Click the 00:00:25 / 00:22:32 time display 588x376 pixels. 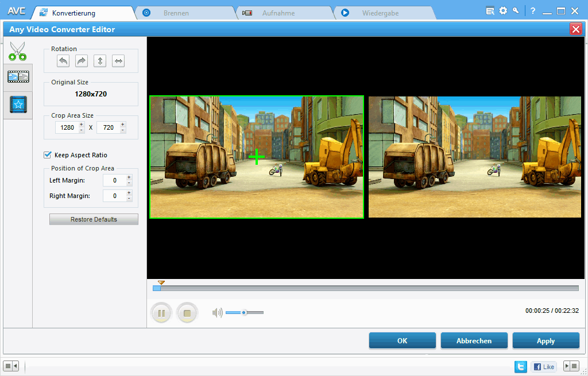point(552,311)
